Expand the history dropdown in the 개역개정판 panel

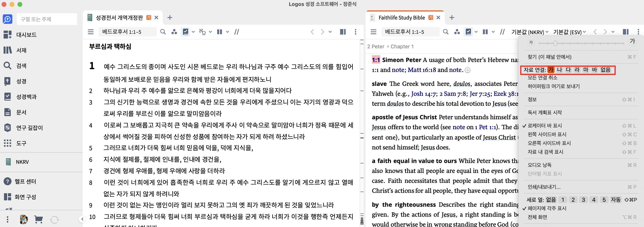(330, 32)
